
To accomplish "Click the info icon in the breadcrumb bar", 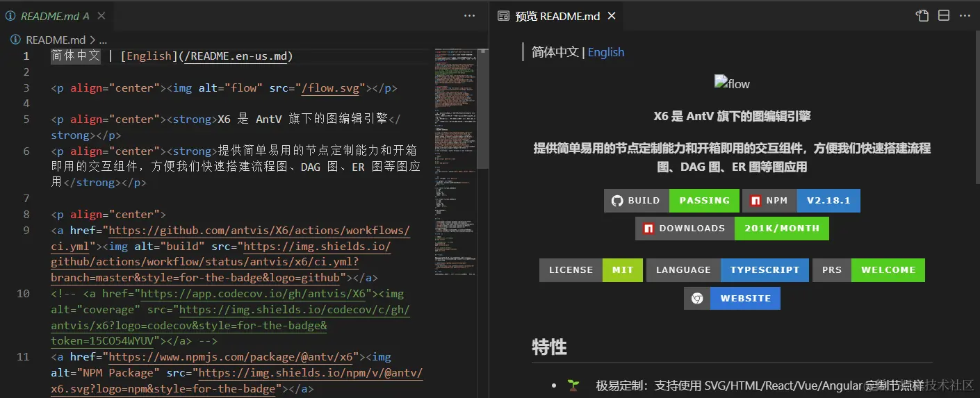I will click(15, 40).
